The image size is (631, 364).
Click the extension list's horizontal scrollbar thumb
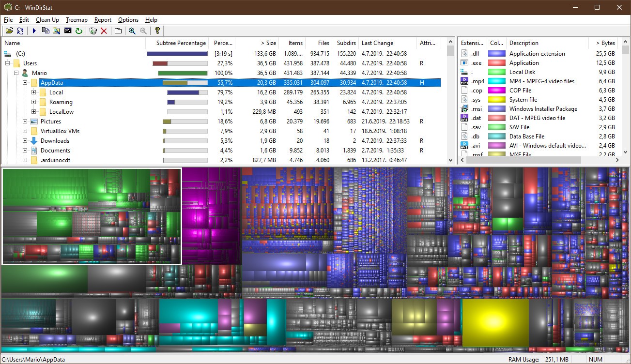pyautogui.click(x=523, y=160)
